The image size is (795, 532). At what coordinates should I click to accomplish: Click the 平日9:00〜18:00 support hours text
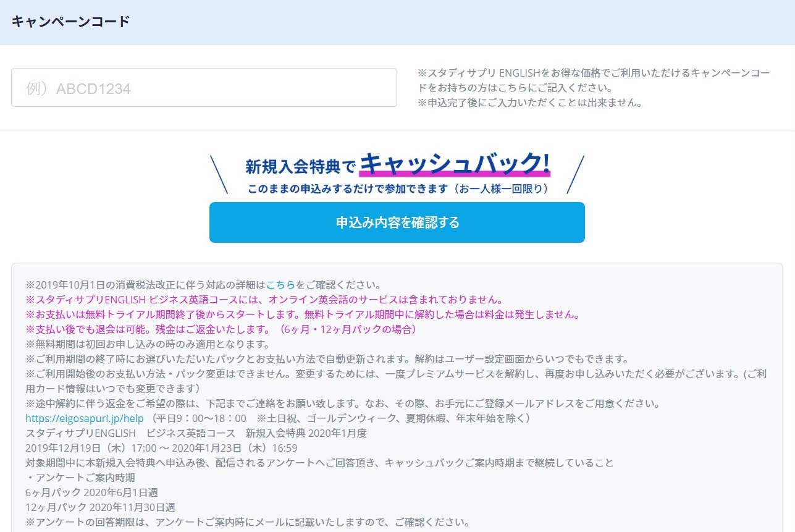(x=340, y=418)
